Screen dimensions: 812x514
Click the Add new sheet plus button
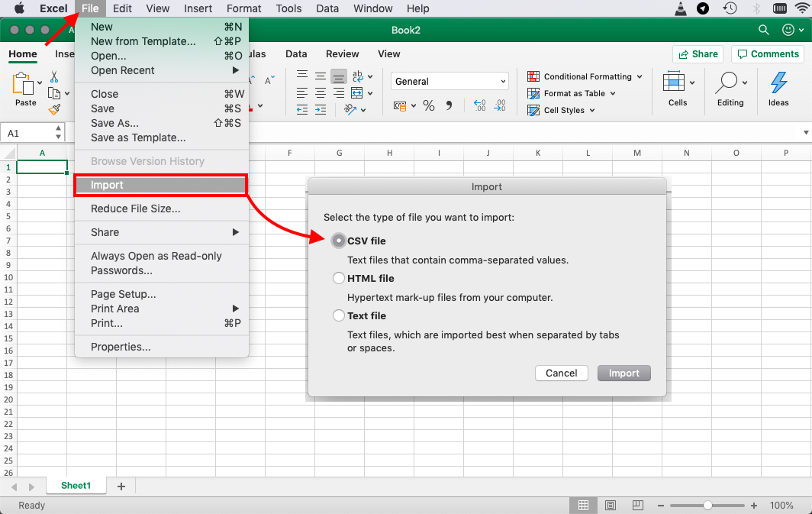click(x=121, y=486)
